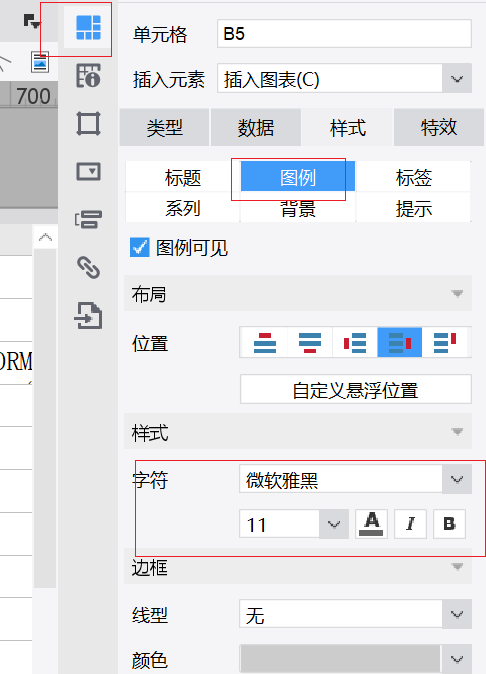Image resolution: width=486 pixels, height=674 pixels.
Task: Click the font size 11 field
Action: [x=279, y=524]
